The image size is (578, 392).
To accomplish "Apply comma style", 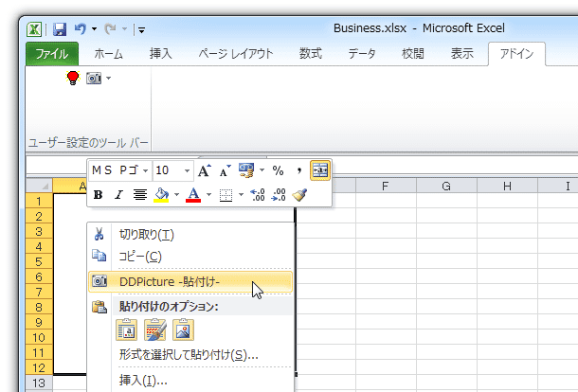I will 299,170.
